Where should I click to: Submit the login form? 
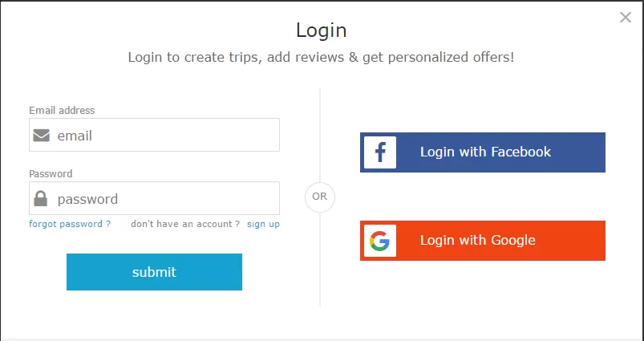pyautogui.click(x=155, y=272)
